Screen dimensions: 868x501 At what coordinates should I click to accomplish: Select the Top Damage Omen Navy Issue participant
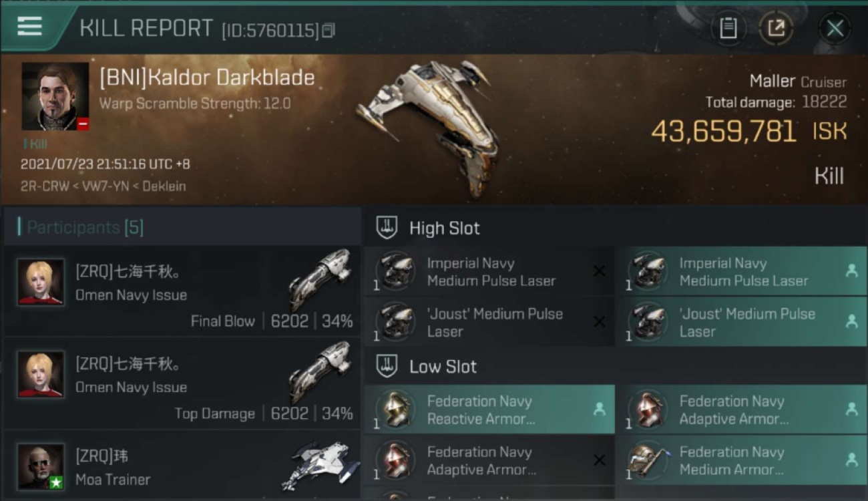182,383
